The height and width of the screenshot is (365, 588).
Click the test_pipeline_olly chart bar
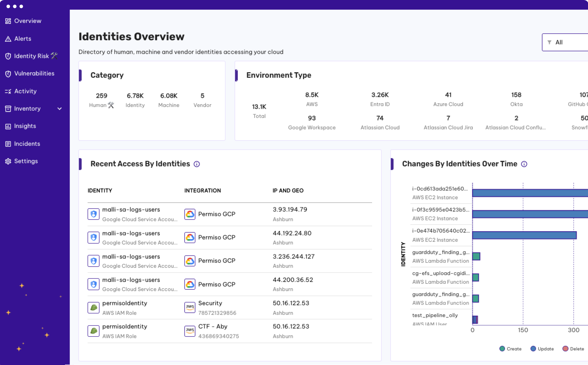(475, 320)
